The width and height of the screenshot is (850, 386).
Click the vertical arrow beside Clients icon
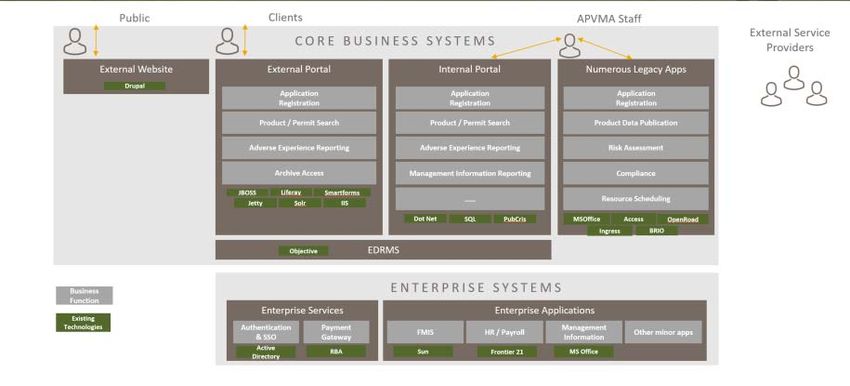click(x=244, y=40)
